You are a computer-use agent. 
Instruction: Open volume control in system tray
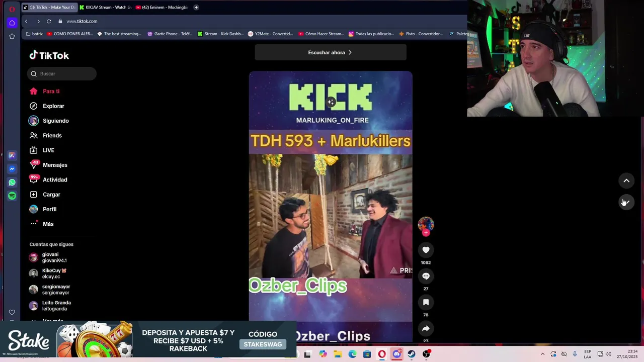(x=608, y=354)
